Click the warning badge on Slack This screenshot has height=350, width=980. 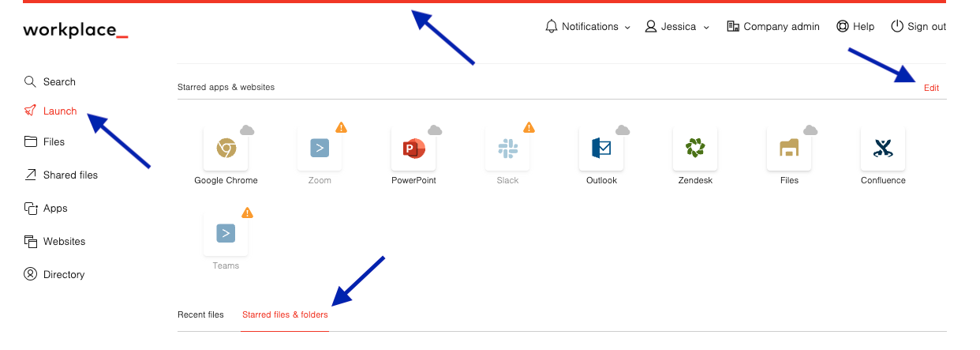tap(529, 127)
